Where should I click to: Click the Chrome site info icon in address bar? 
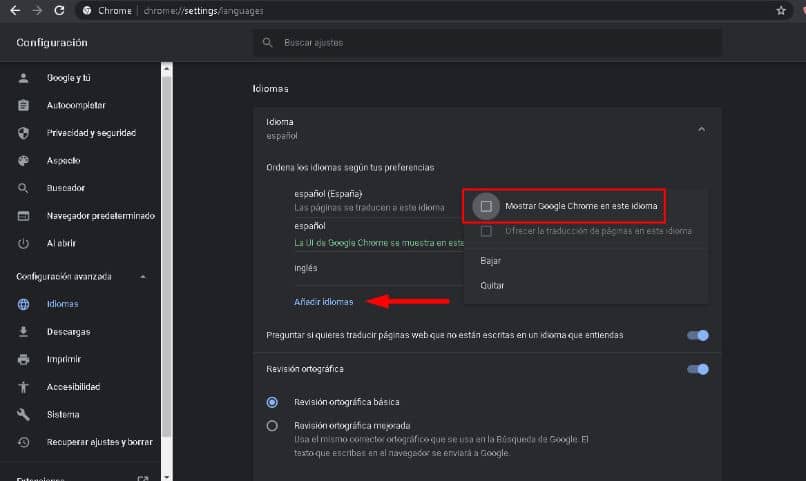pos(87,10)
